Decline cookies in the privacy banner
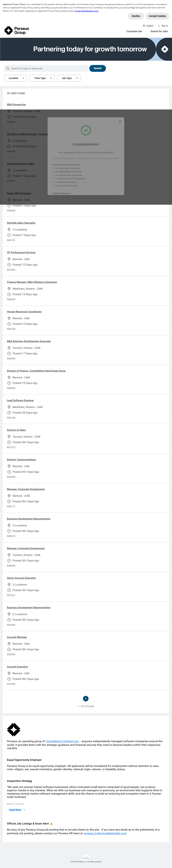The width and height of the screenshot is (172, 868). [x=136, y=16]
